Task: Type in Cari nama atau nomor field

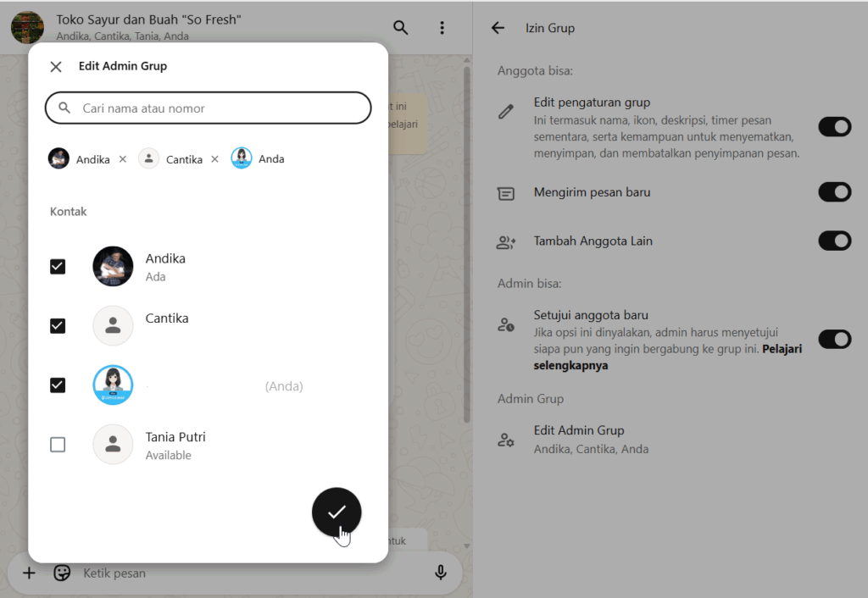Action: pos(220,108)
